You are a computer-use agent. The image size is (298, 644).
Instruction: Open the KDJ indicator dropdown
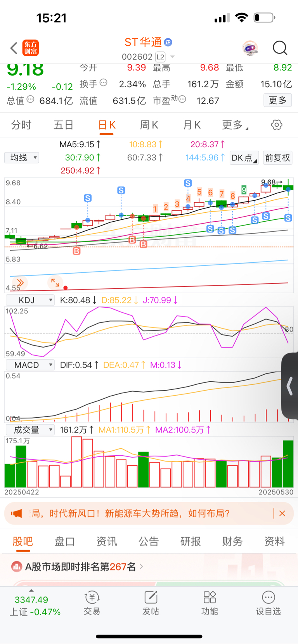[30, 300]
